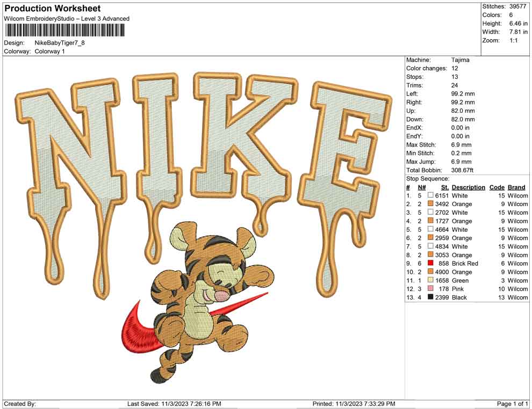The width and height of the screenshot is (532, 409).
Task: Click stitch count 2399 in the Black row
Action: pyautogui.click(x=442, y=297)
